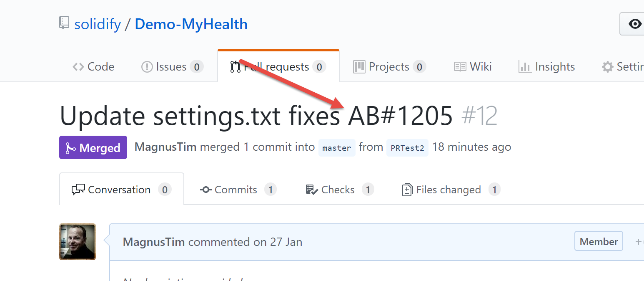Open the Demo-MyHealth repository link
Viewport: 644px width, 281px height.
click(x=191, y=24)
